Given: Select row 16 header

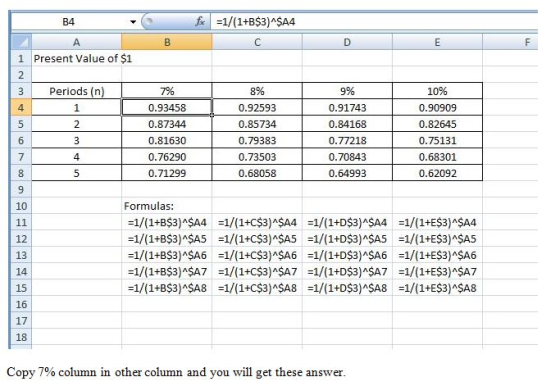Looking at the screenshot, I should 21,305.
